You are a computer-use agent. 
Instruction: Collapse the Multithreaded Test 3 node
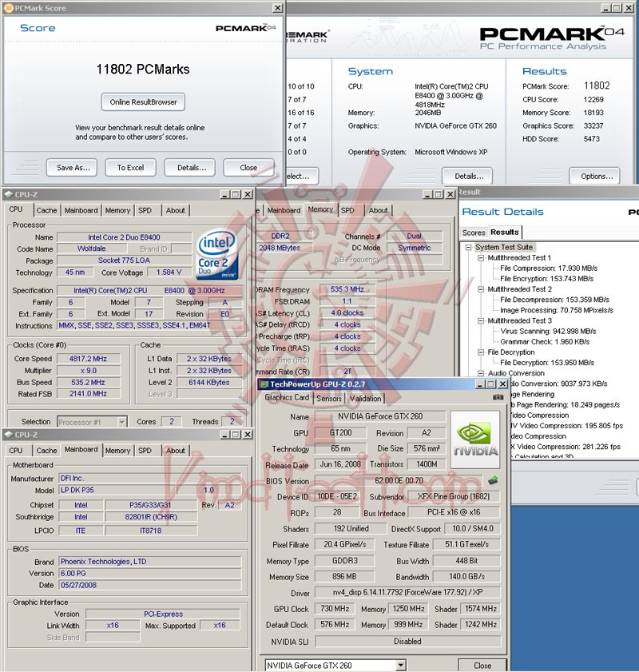(x=481, y=320)
